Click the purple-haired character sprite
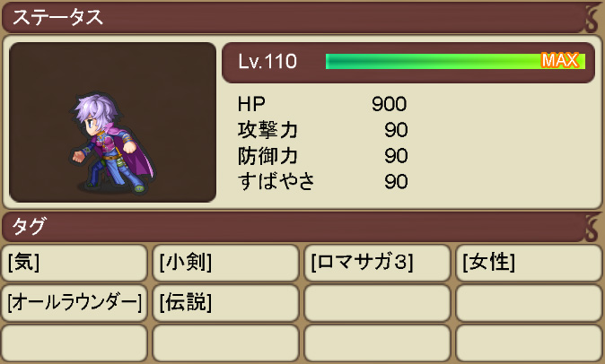 pyautogui.click(x=113, y=143)
